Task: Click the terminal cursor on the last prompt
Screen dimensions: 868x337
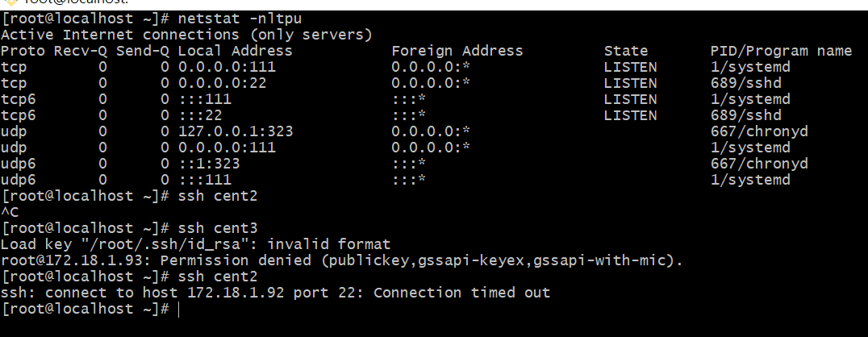Action: tap(178, 310)
